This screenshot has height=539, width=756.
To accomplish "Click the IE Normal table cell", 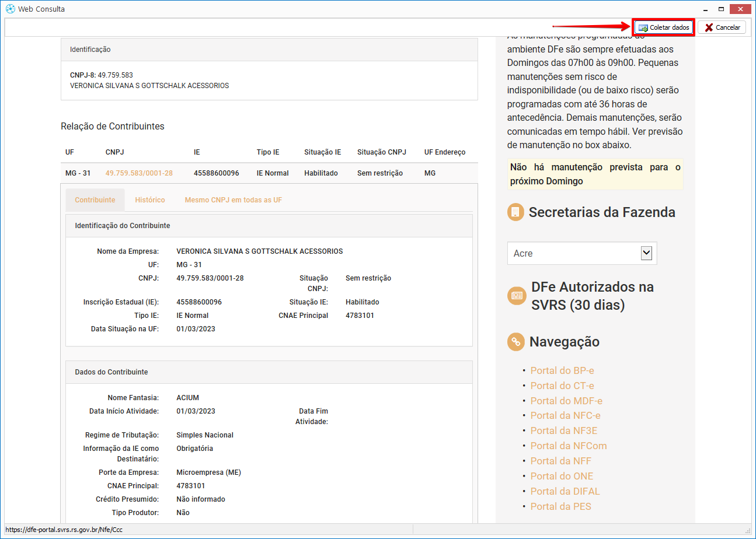I will point(273,173).
